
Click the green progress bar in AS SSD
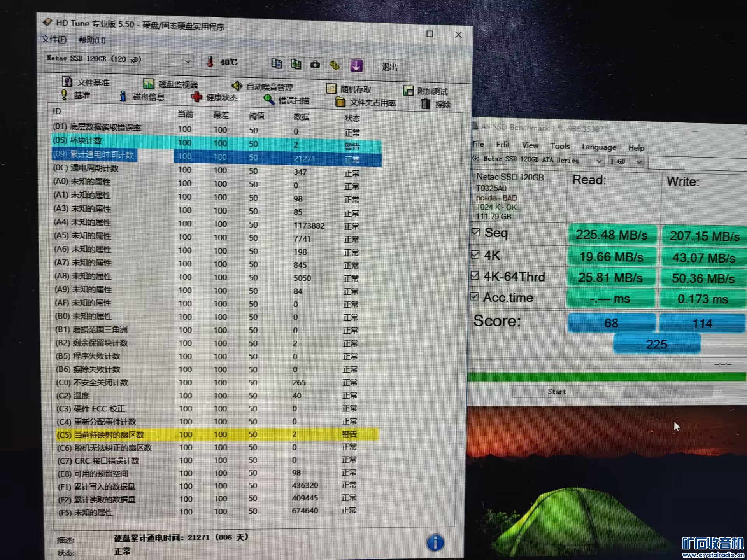point(607,376)
